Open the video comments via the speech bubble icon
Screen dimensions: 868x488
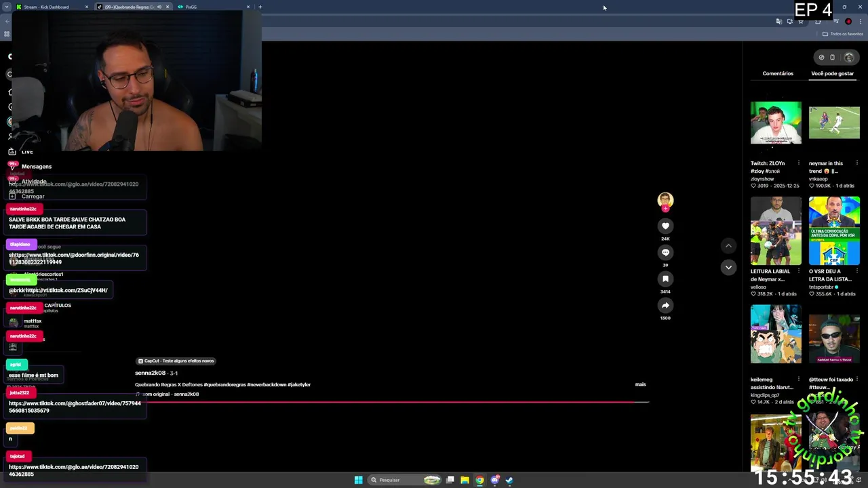(665, 252)
